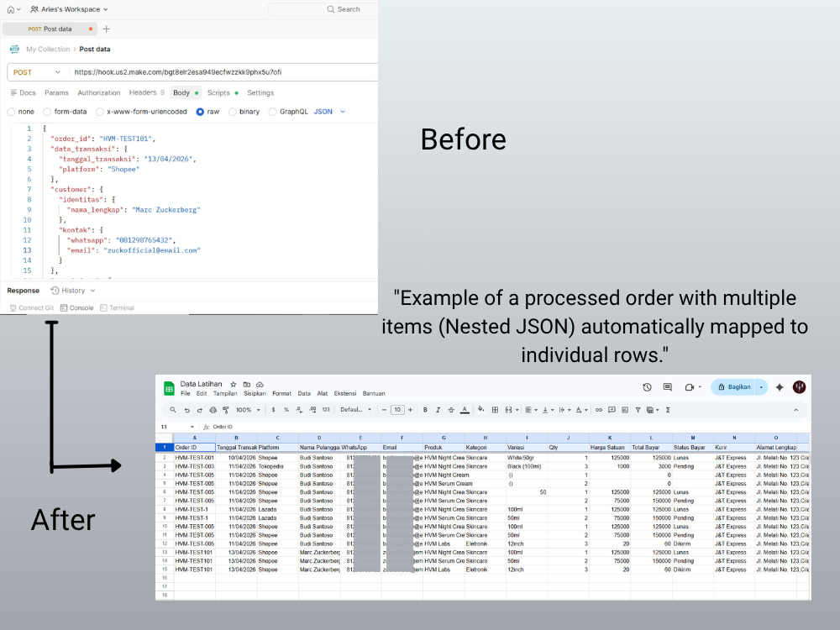This screenshot has width=840, height=630.
Task: Click the Response tab label
Action: click(23, 291)
